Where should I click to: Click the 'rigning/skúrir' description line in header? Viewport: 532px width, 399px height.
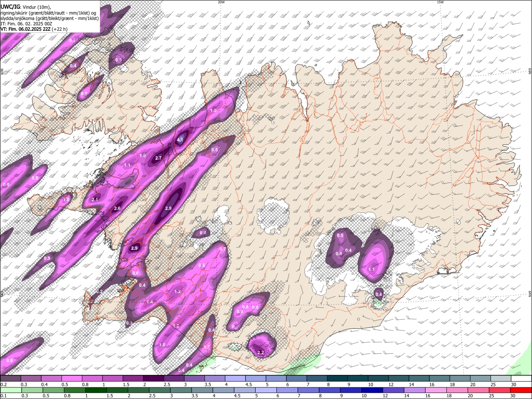[x=48, y=13]
